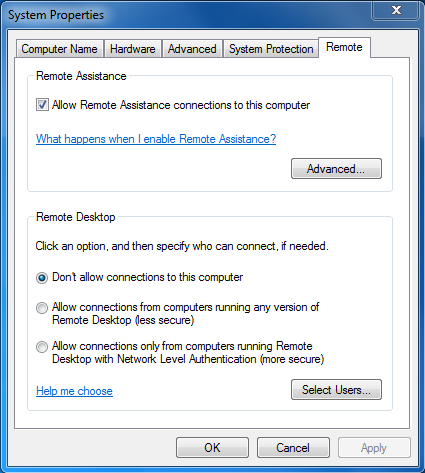The width and height of the screenshot is (425, 473).
Task: Go to the Advanced tab
Action: 192,49
